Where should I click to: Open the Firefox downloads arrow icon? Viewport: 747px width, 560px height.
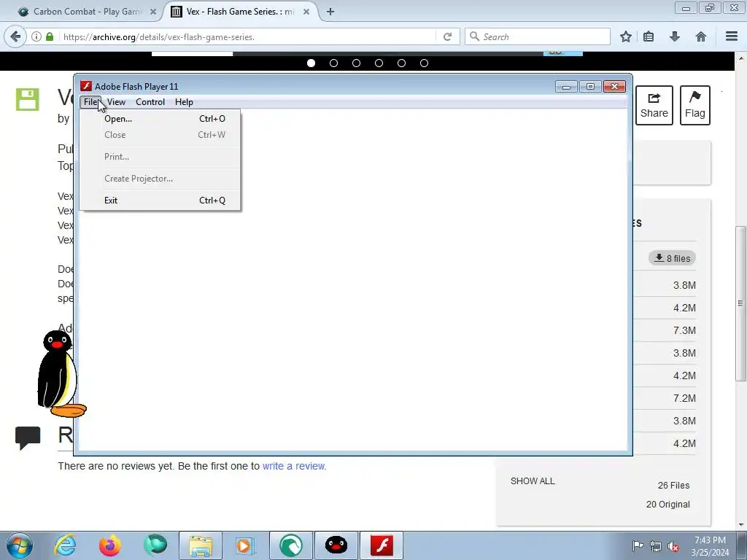click(x=675, y=36)
